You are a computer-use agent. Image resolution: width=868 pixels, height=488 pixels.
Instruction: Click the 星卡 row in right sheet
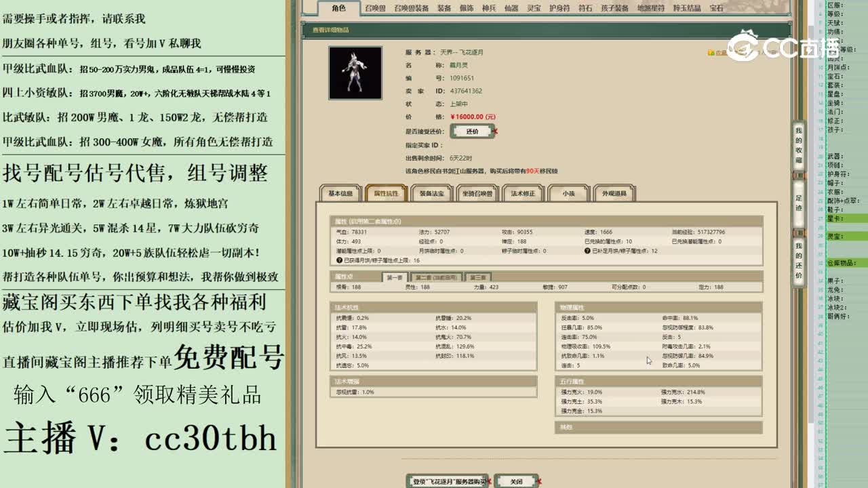[847, 218]
